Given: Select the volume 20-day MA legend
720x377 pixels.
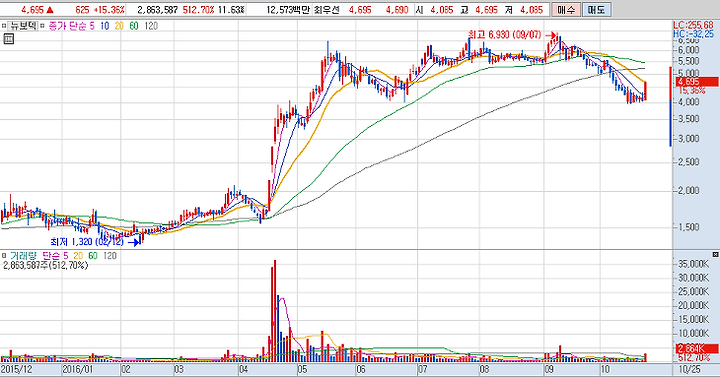Looking at the screenshot, I should tap(78, 256).
